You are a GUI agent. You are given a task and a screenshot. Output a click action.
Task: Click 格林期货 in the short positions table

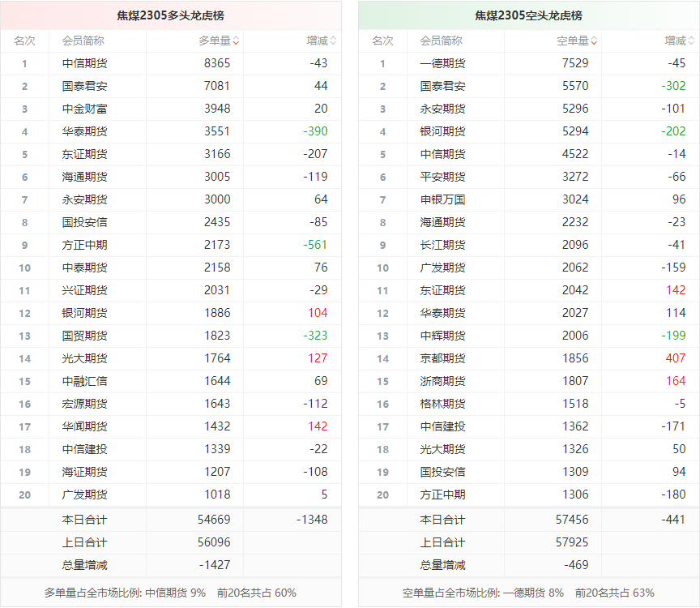click(442, 404)
